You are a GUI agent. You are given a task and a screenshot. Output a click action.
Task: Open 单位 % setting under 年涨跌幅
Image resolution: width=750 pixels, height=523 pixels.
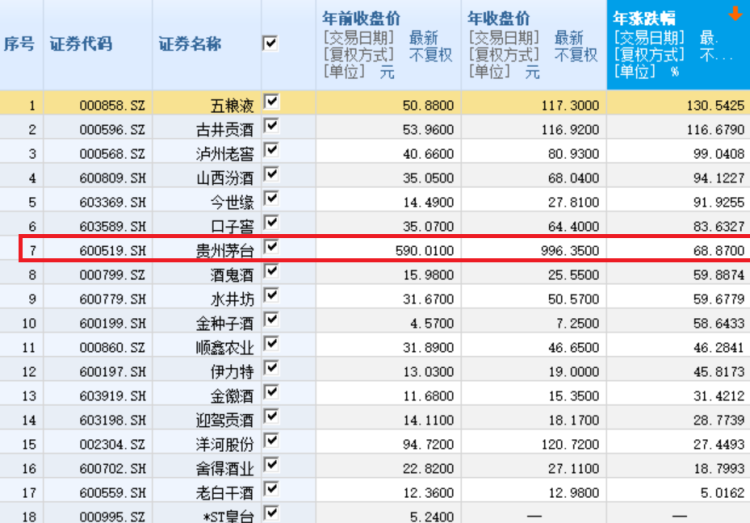click(647, 72)
